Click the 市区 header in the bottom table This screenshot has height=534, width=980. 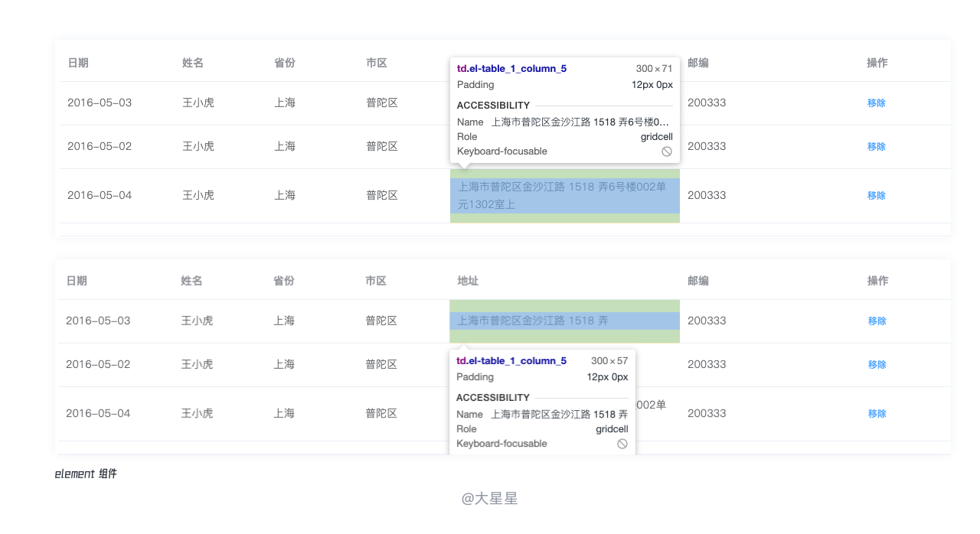pyautogui.click(x=376, y=281)
